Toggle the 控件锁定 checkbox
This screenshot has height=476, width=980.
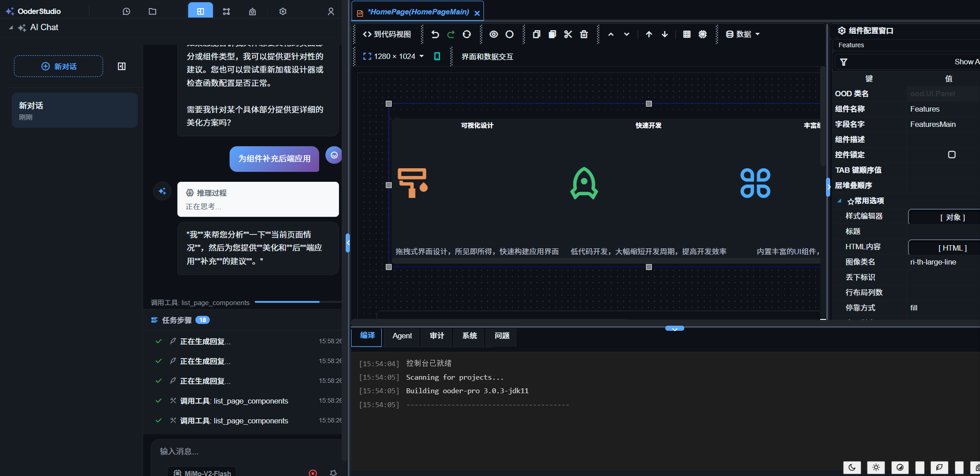point(952,155)
